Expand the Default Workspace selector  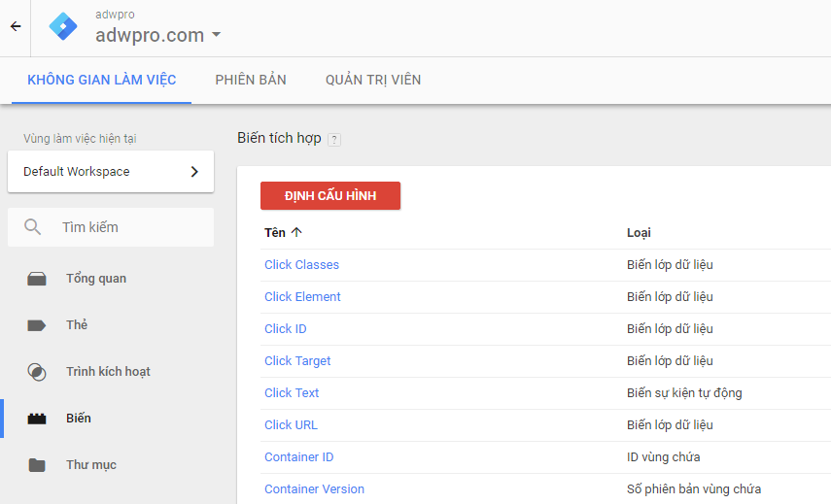coord(111,172)
